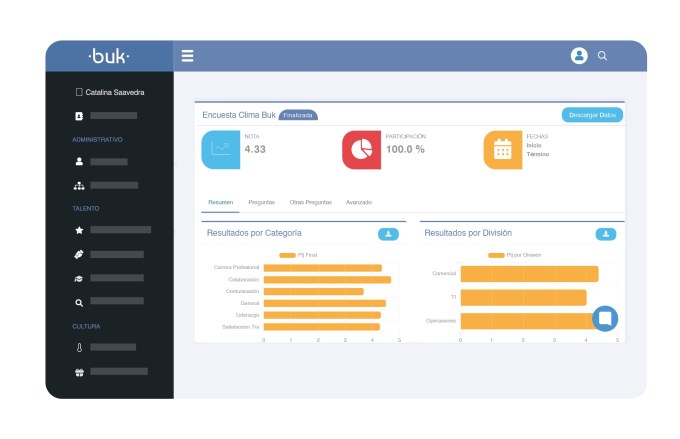Image resolution: width=680 pixels, height=439 pixels.
Task: Click the Comercial bar in division chart
Action: coord(529,274)
